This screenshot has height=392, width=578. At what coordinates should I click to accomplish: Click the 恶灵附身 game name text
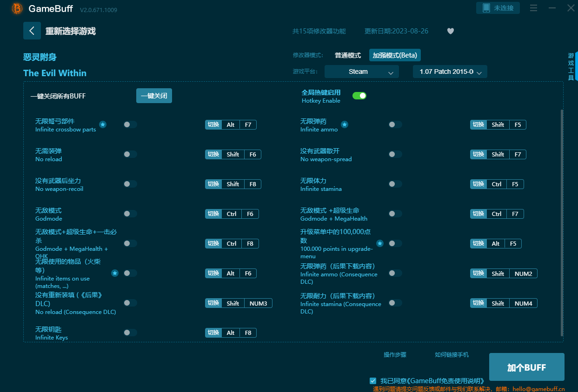pos(40,57)
